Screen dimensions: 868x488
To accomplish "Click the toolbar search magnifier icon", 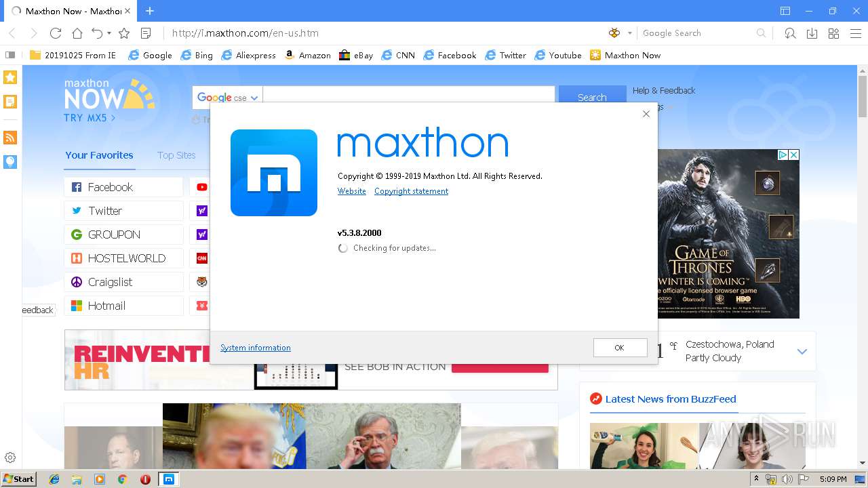I will [761, 33].
